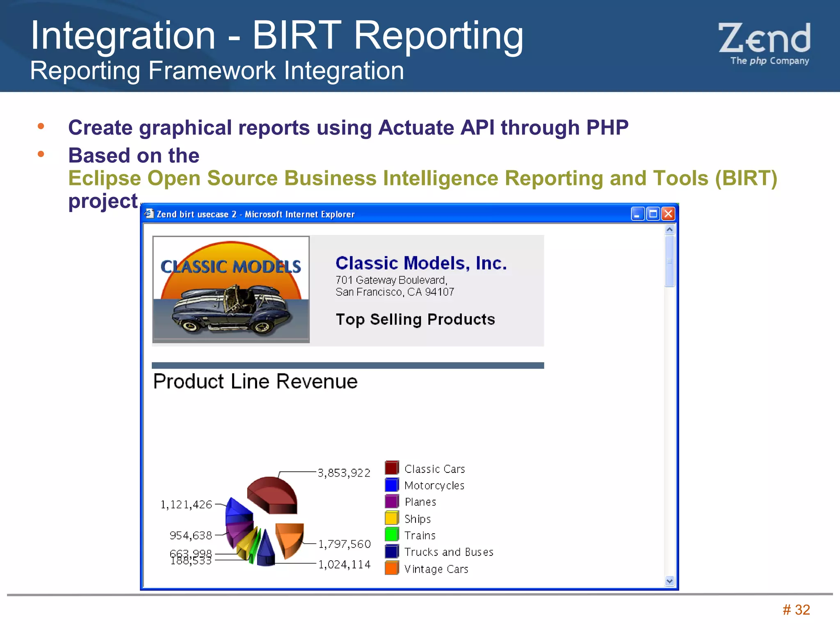Click the Classic Models, Inc. heading
Viewport: 840px width, 630px height.
tap(421, 263)
